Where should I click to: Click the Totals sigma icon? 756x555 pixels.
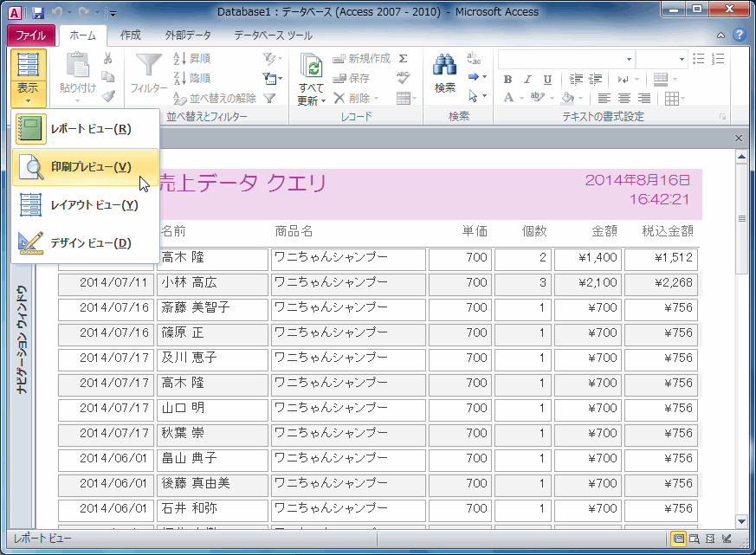click(x=404, y=58)
